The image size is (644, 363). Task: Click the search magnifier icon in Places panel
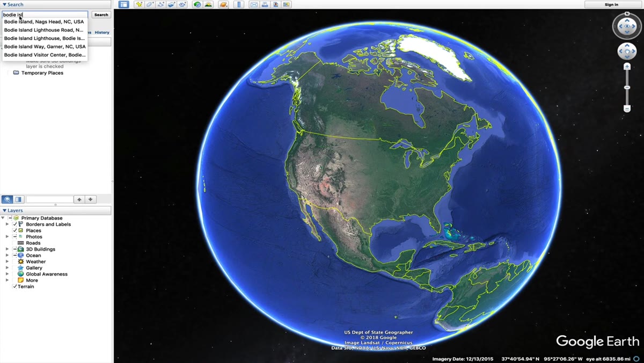(7, 199)
